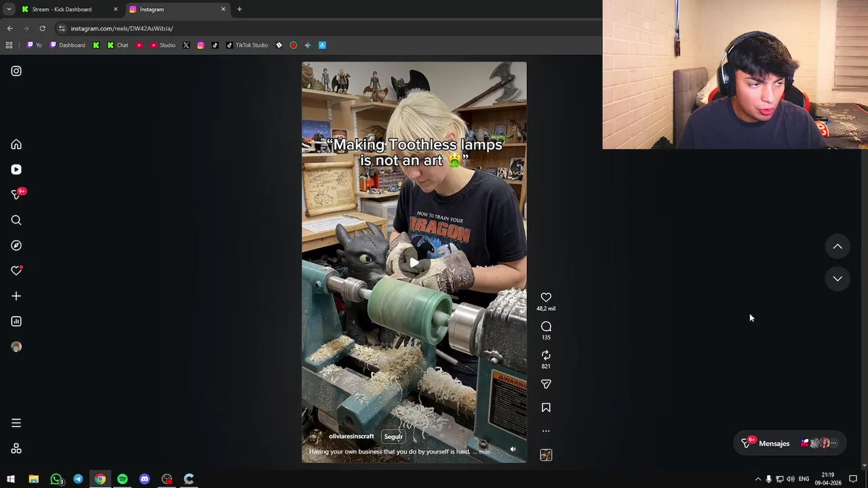Screen dimensions: 868x488
Task: Open Instagram logo in left sidebar
Action: click(x=16, y=71)
